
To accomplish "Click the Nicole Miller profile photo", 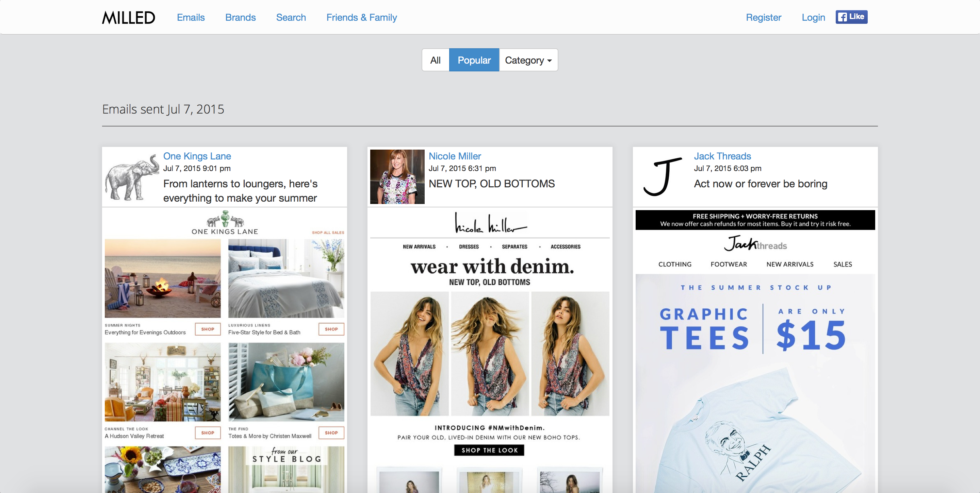I will (397, 177).
